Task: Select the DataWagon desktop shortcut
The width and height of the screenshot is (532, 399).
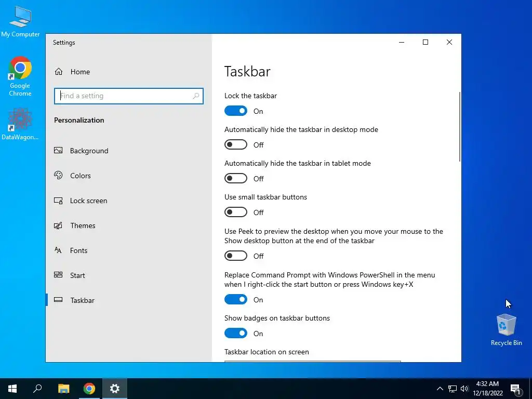Action: tap(20, 124)
